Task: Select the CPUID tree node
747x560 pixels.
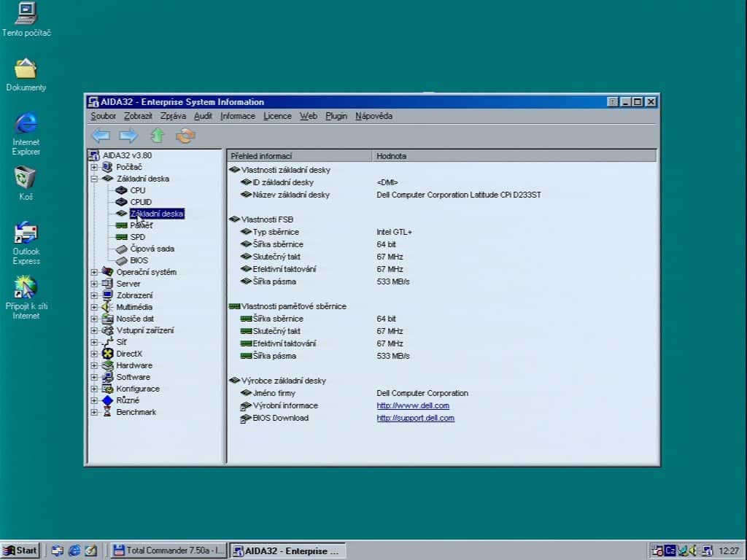Action: click(x=141, y=202)
